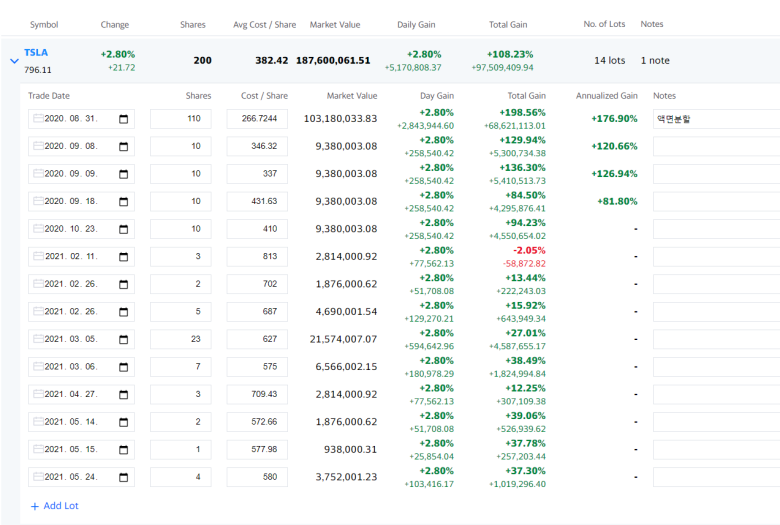Edit cost per share field 572.66

click(x=257, y=422)
